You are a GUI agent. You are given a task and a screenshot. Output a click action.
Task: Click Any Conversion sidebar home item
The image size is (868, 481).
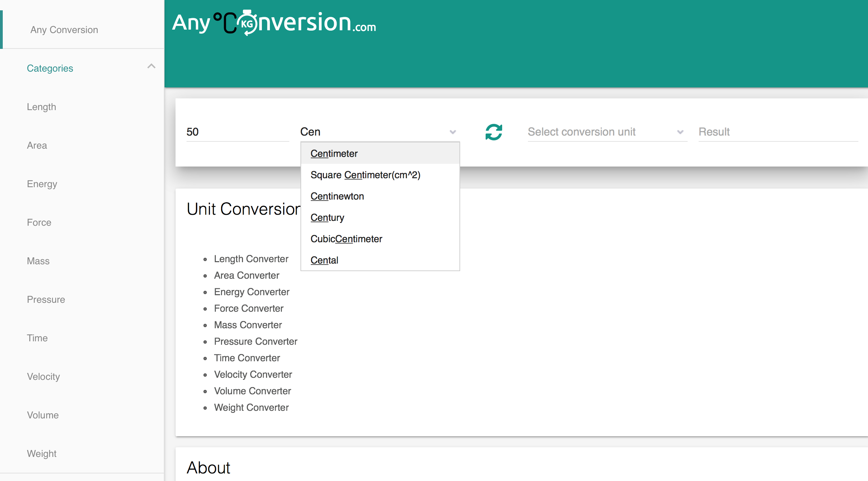64,30
